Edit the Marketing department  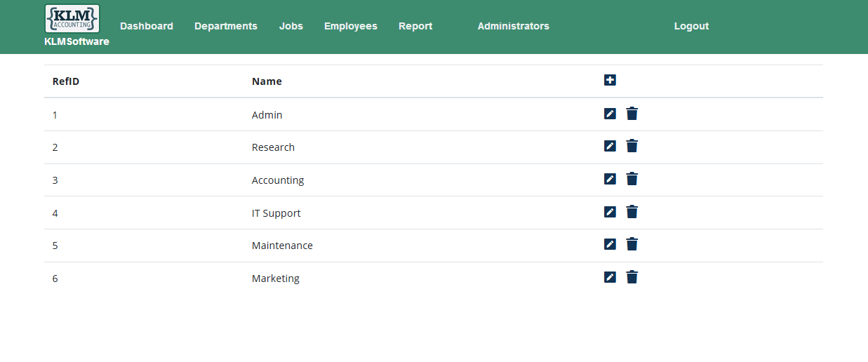(610, 277)
